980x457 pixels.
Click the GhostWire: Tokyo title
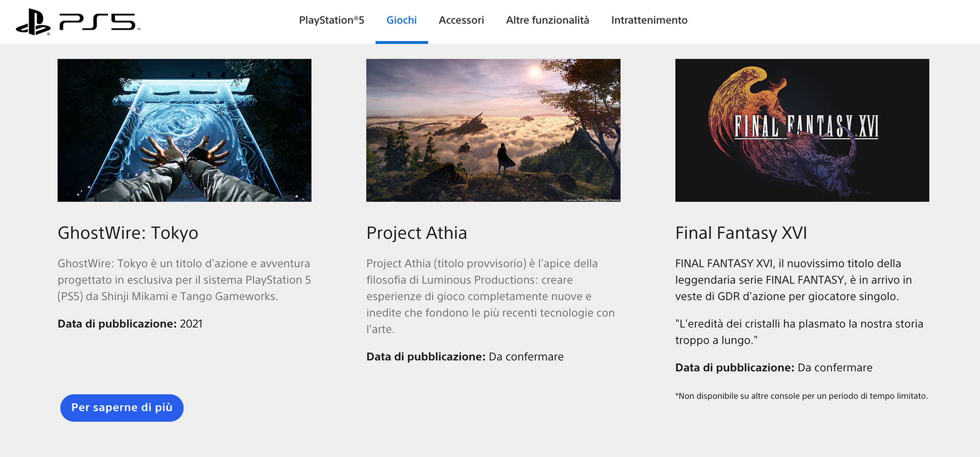click(x=128, y=233)
